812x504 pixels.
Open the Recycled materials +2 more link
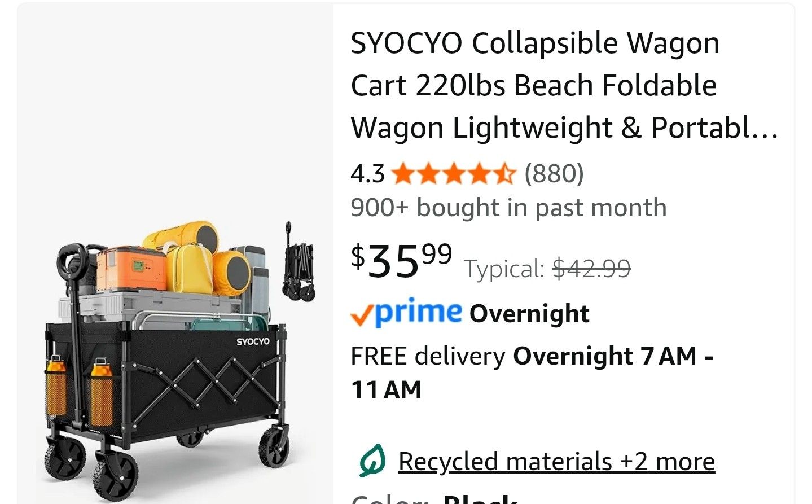click(556, 461)
